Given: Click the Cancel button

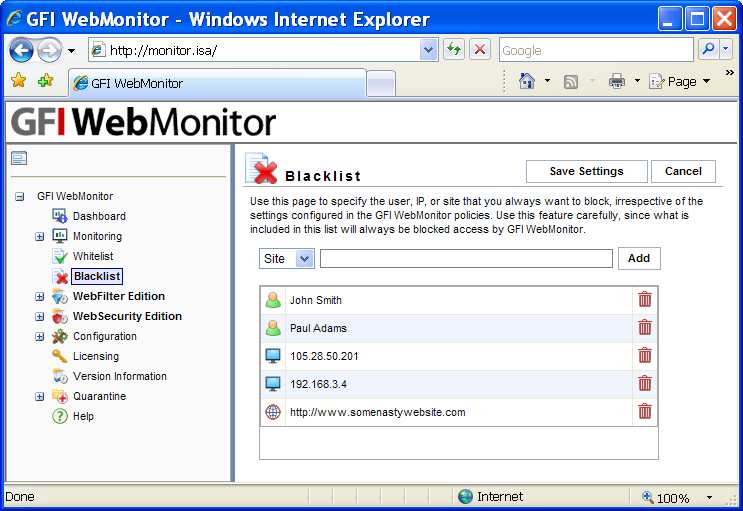Looking at the screenshot, I should click(x=683, y=172).
